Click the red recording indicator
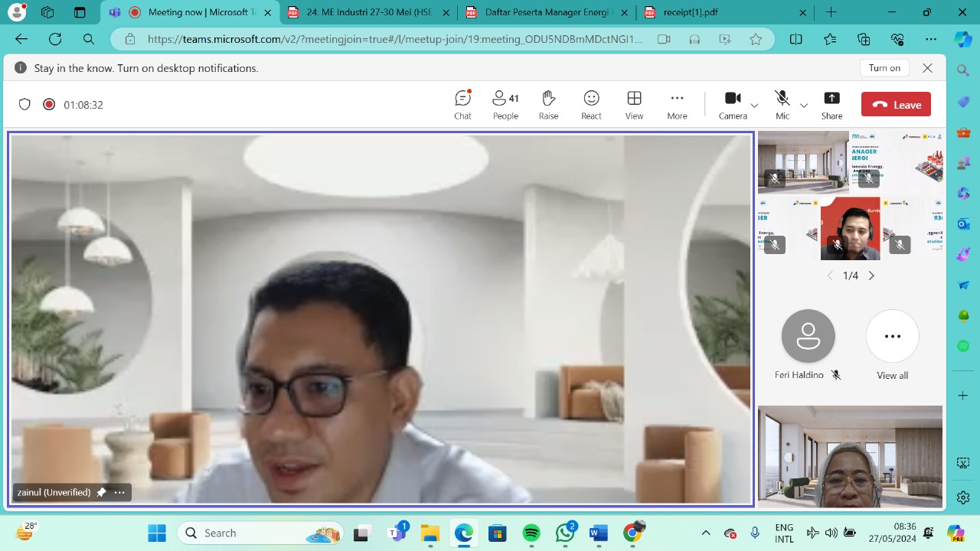 49,105
